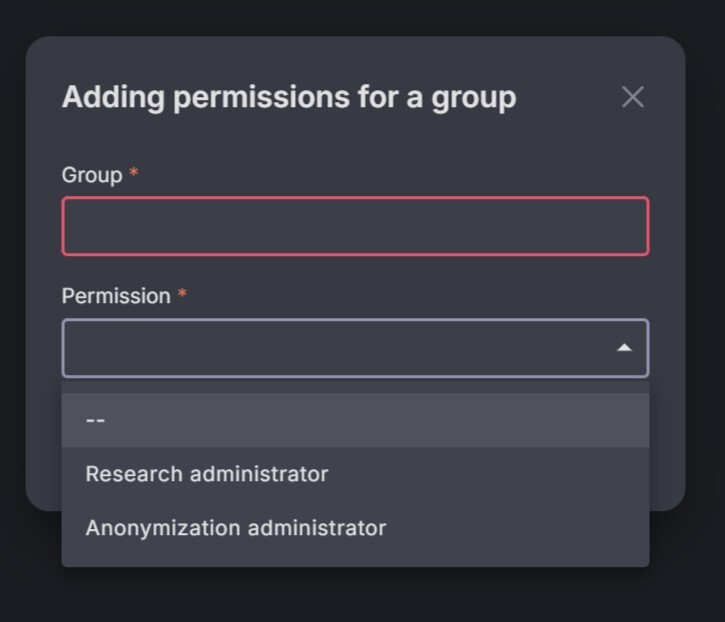
Task: Pick Anonymization administrator permission
Action: point(236,528)
